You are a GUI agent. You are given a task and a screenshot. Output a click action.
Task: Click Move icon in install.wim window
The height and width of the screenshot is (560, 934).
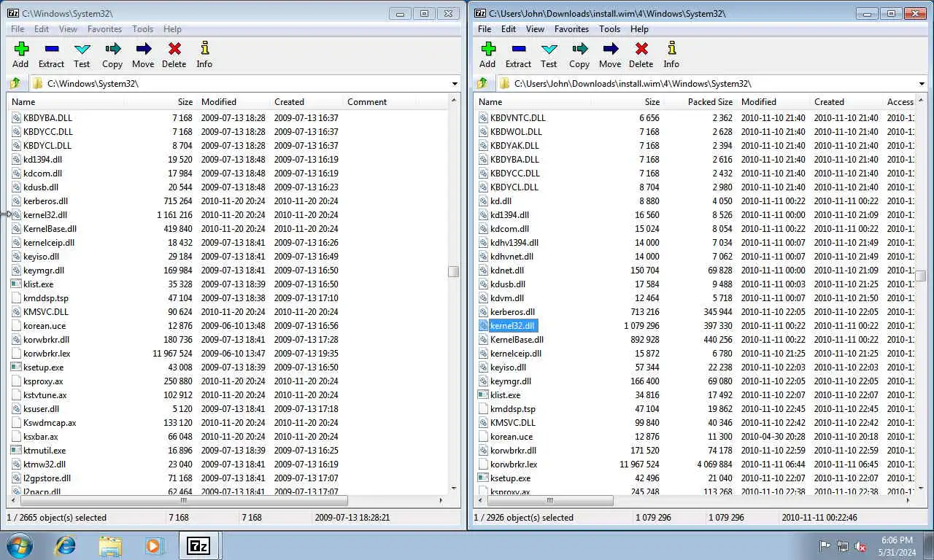tap(610, 49)
